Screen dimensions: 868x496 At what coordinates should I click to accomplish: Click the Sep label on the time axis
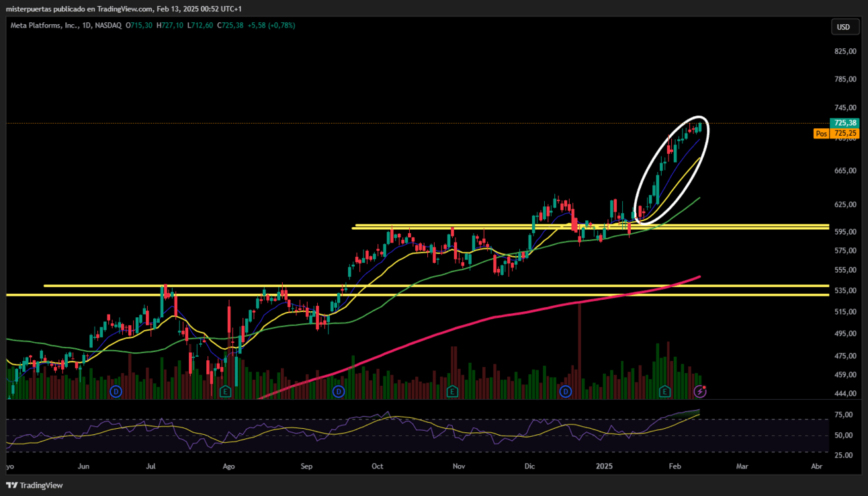tap(307, 466)
